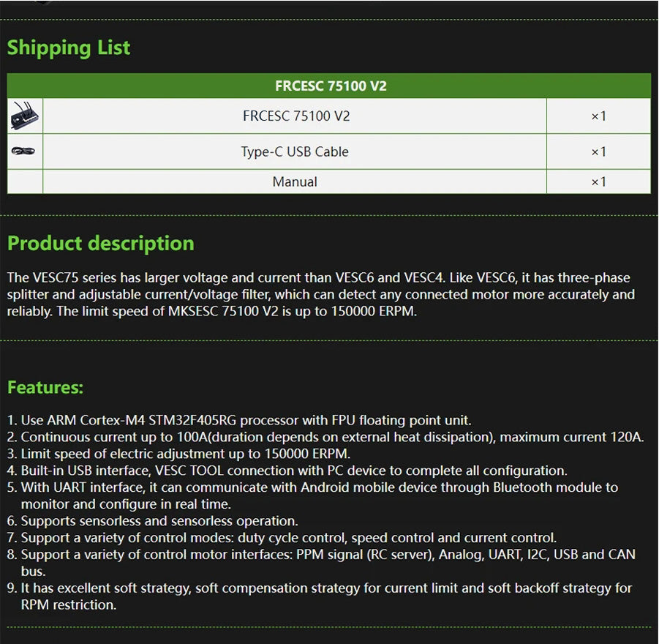Click feature 9 about soft backoff strategy
The image size is (659, 644).
(x=320, y=596)
